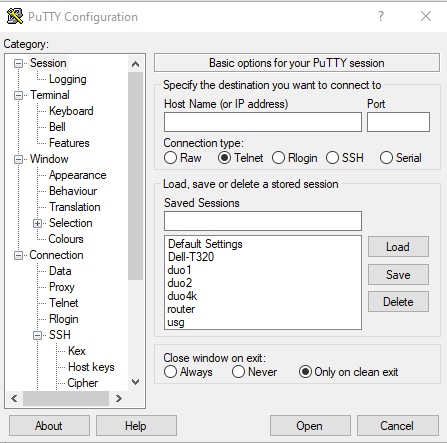The width and height of the screenshot is (447, 443).
Task: Open the Colours category
Action: (x=66, y=239)
